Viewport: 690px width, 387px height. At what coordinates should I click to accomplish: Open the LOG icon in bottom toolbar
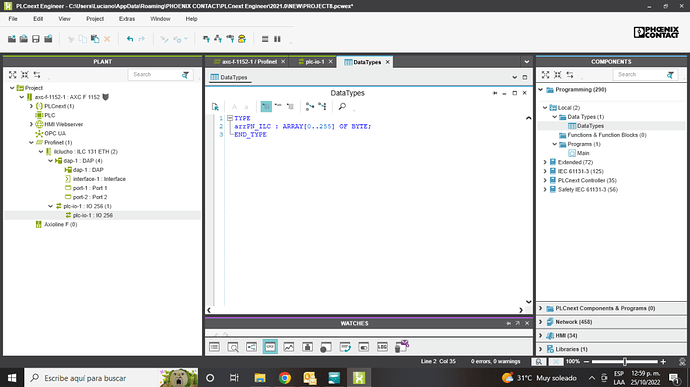(x=382, y=347)
